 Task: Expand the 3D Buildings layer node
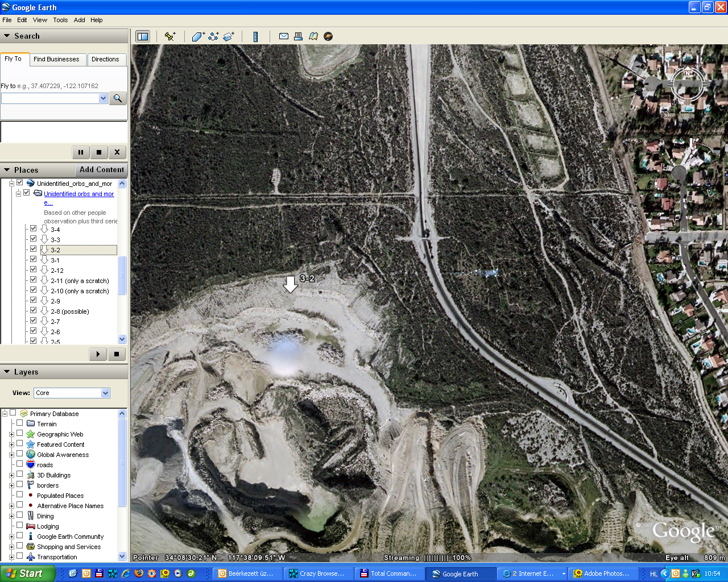11,475
